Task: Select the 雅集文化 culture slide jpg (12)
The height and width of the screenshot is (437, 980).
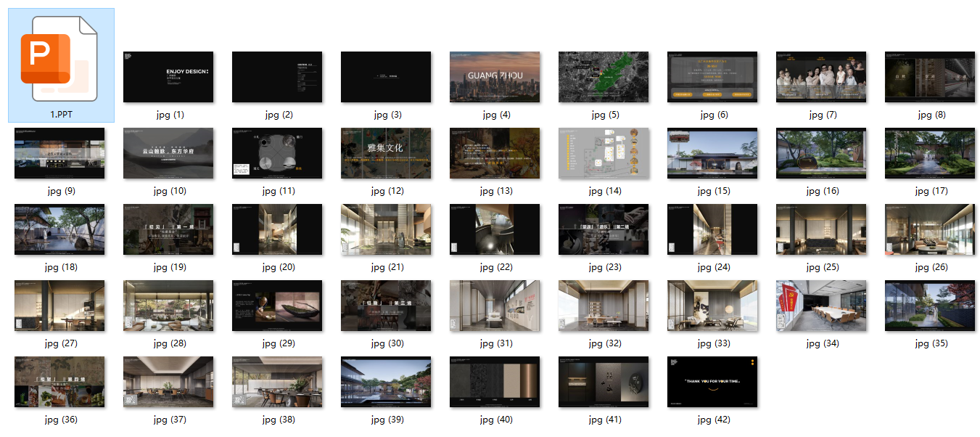Action: pyautogui.click(x=386, y=153)
